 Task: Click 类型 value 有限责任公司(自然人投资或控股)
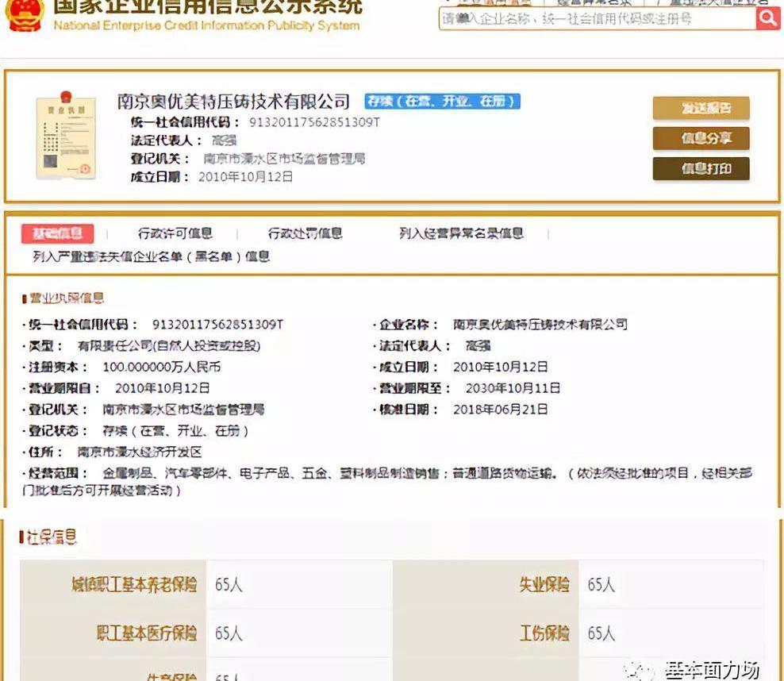coord(168,345)
